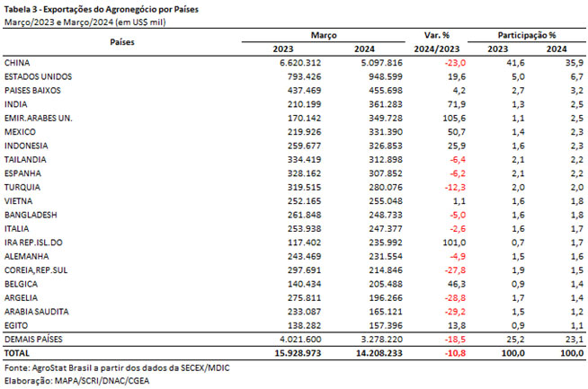Select Emirados variation value 105,6
Screen dimensions: 588x389
pyautogui.click(x=454, y=118)
